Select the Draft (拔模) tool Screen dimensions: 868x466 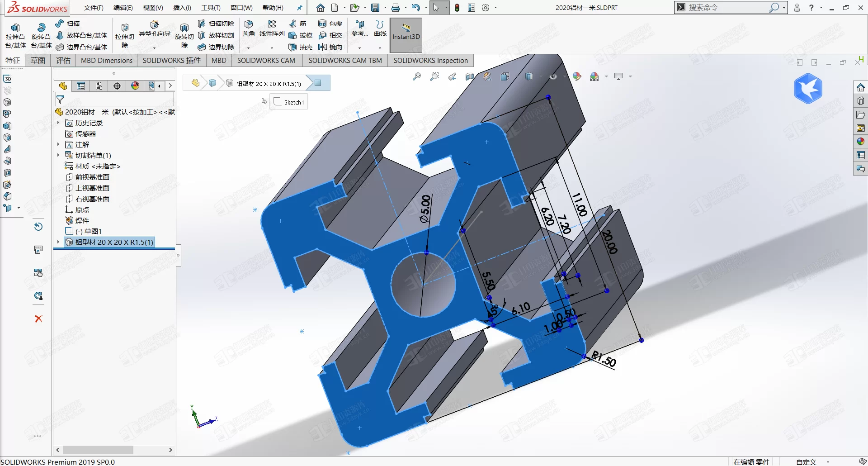tap(301, 35)
